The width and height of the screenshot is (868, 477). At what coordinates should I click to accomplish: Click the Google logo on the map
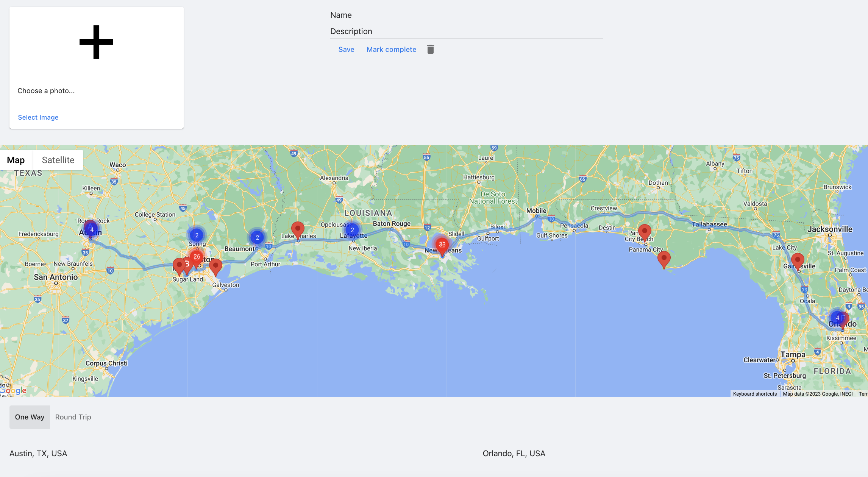coord(13,391)
